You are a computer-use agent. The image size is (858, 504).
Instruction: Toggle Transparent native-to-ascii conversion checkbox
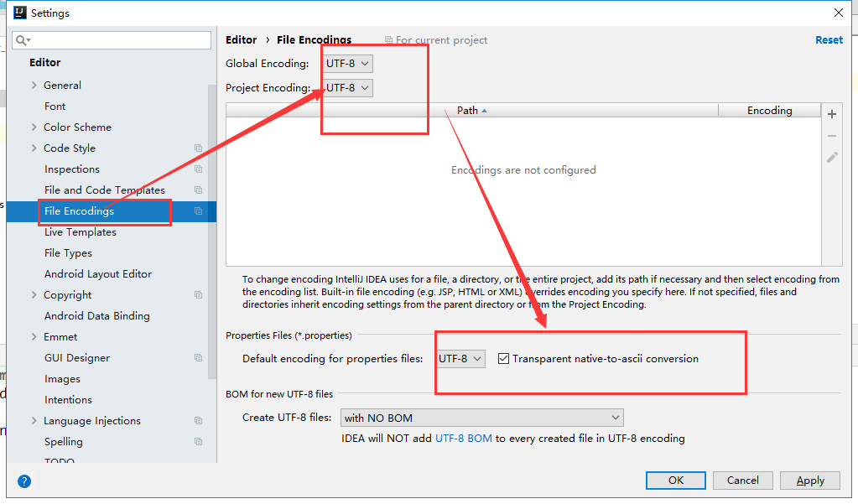tap(503, 358)
